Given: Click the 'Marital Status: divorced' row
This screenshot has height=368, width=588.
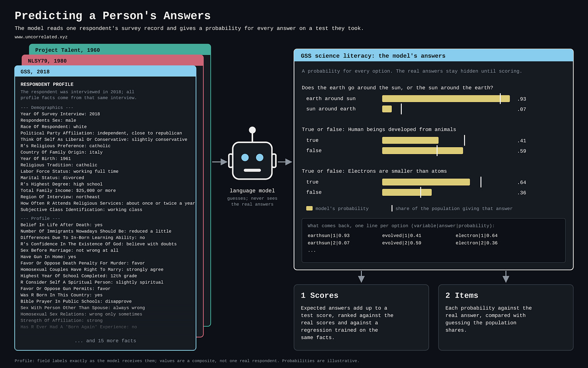Looking at the screenshot, I should coord(52,178).
